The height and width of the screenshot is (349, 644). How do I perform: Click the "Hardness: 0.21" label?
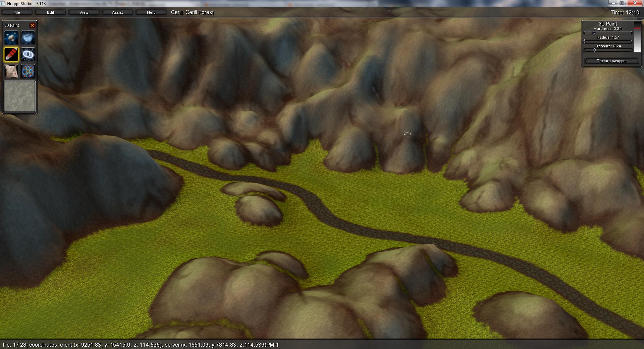(608, 29)
